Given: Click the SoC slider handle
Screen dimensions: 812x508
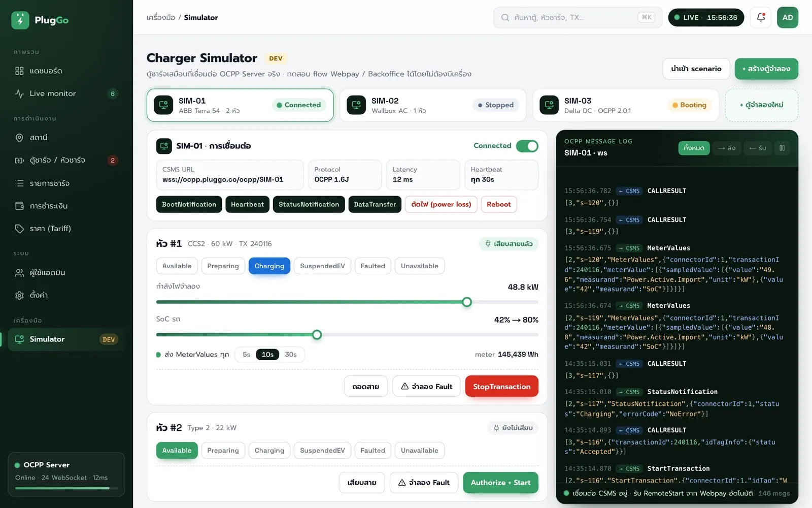Looking at the screenshot, I should (317, 335).
